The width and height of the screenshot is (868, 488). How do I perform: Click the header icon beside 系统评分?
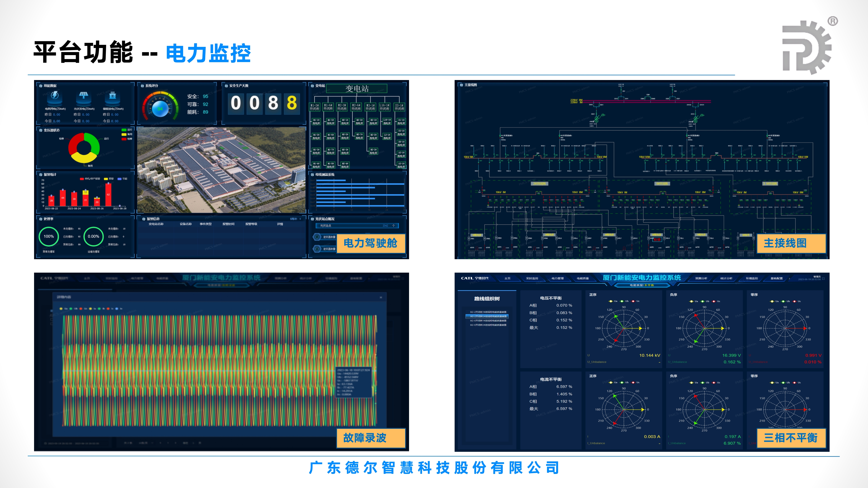point(143,86)
